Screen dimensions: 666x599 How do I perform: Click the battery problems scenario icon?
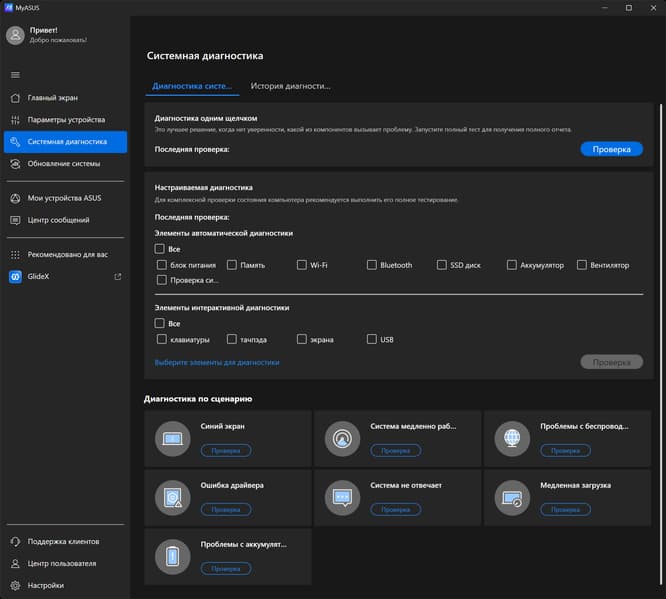coord(173,556)
